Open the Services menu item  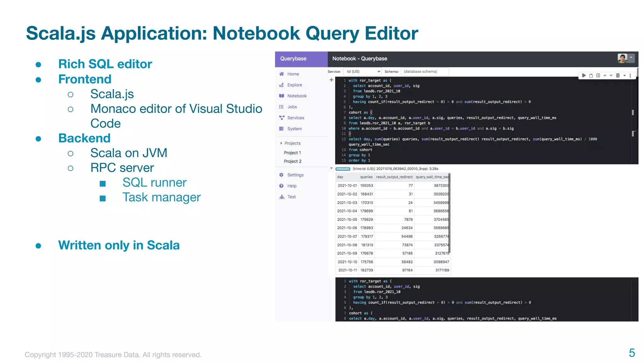point(296,118)
